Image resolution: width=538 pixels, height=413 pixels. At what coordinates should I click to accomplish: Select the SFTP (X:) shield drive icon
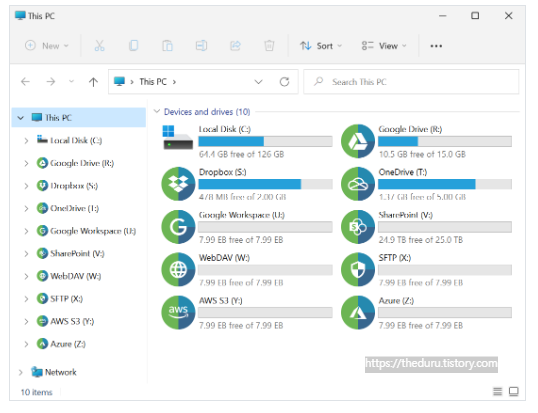click(x=358, y=270)
